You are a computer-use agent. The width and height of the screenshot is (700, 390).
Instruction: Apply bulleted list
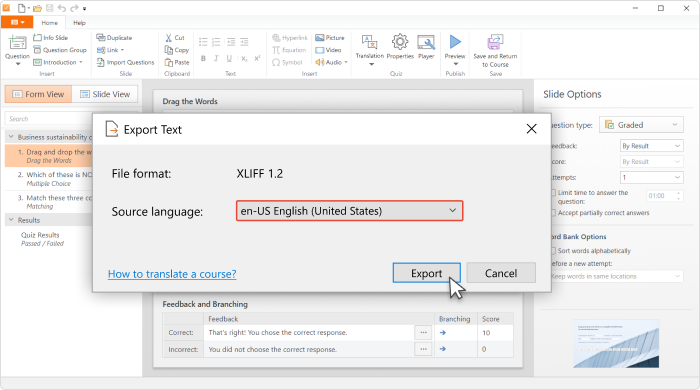coord(203,42)
